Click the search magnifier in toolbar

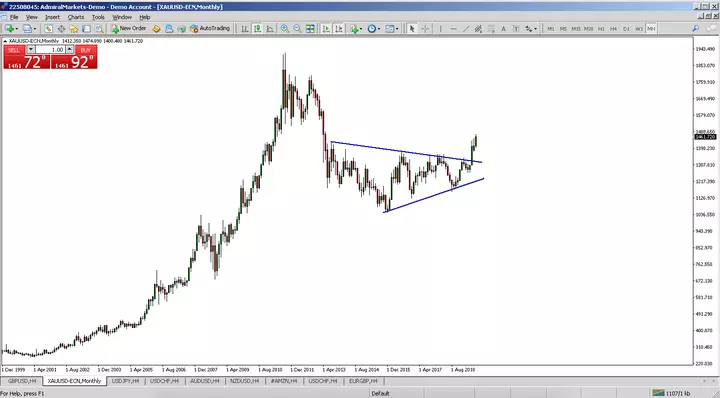(696, 28)
